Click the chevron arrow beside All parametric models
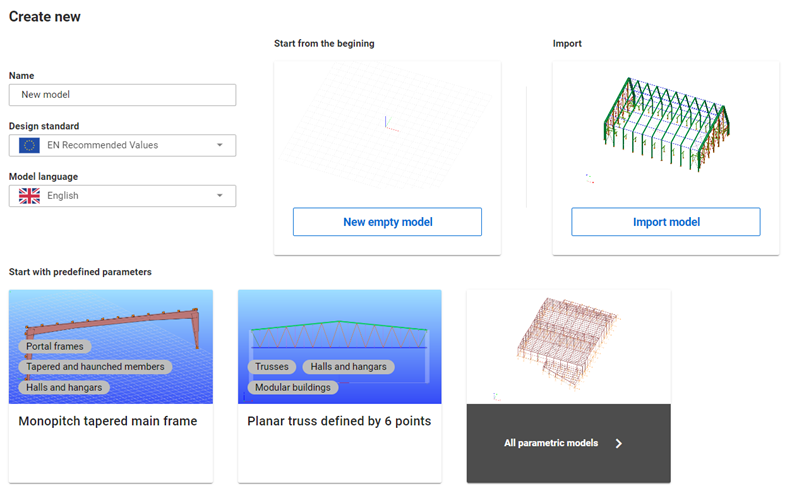Viewport: 792px width, 491px height. [619, 444]
